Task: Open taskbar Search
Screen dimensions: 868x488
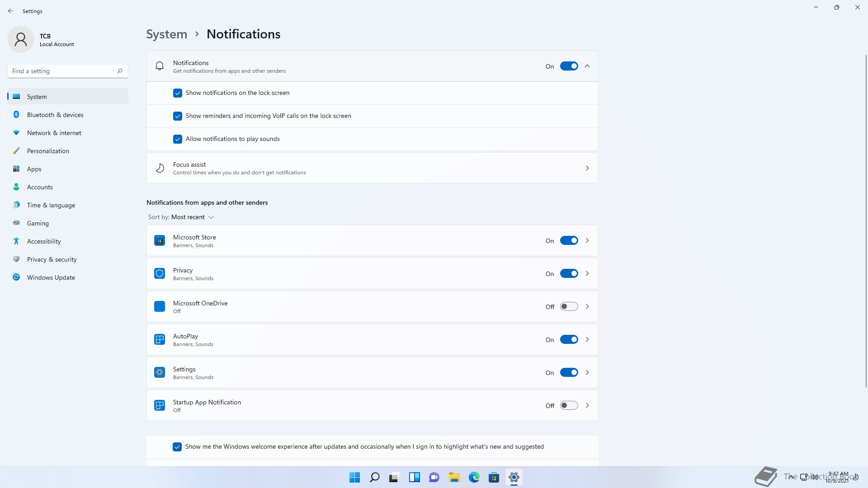Action: click(x=375, y=477)
